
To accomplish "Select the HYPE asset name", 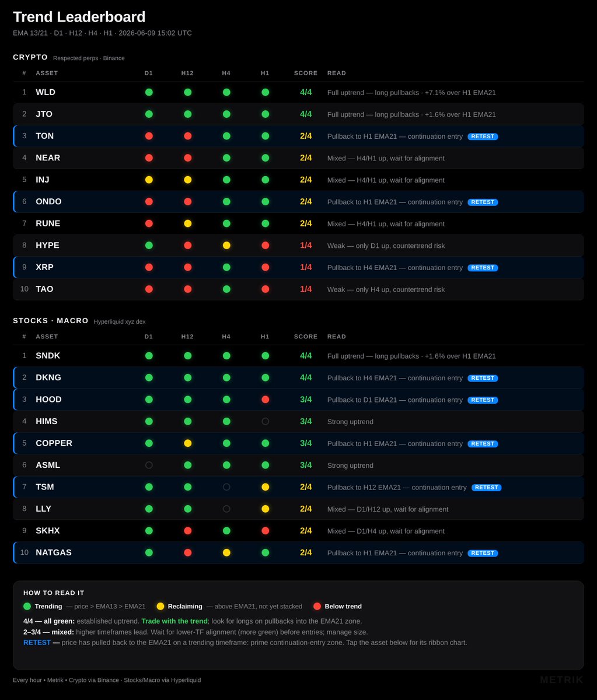I will (48, 246).
